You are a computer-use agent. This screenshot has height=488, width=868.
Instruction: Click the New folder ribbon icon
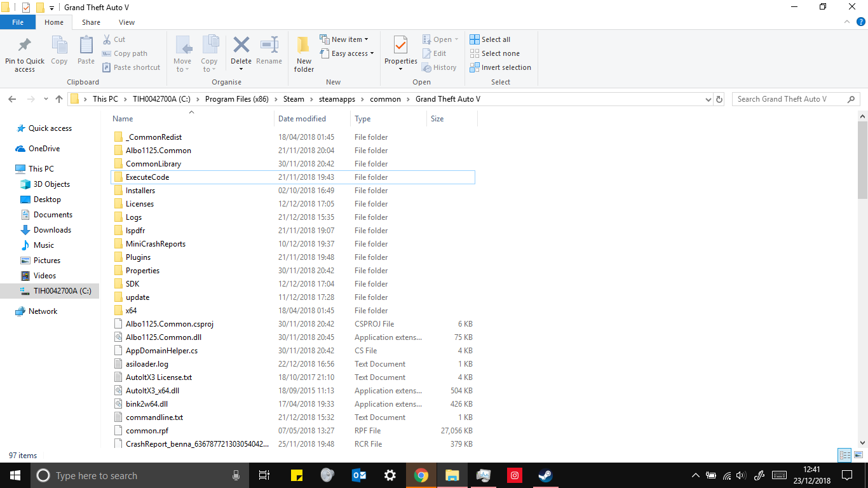tap(304, 46)
